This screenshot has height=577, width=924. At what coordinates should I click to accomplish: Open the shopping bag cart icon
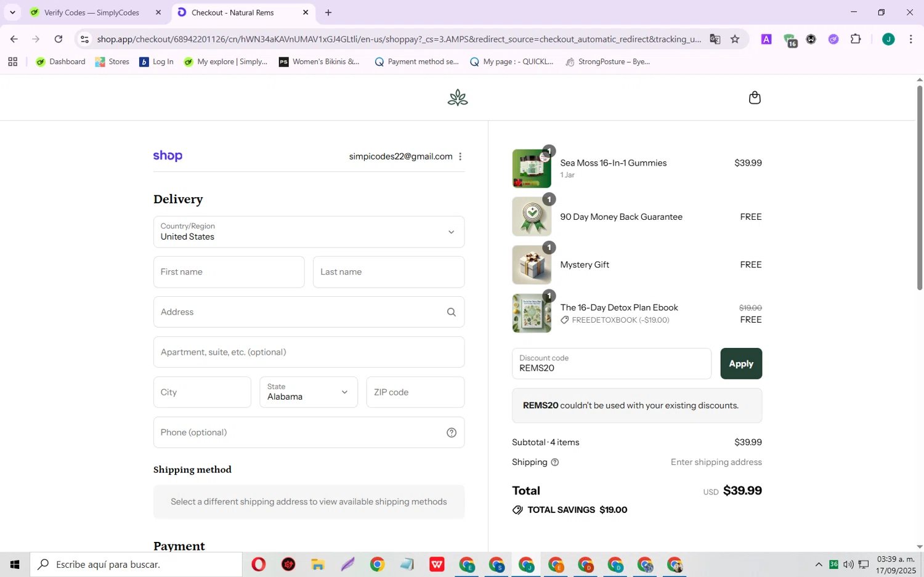pyautogui.click(x=755, y=98)
